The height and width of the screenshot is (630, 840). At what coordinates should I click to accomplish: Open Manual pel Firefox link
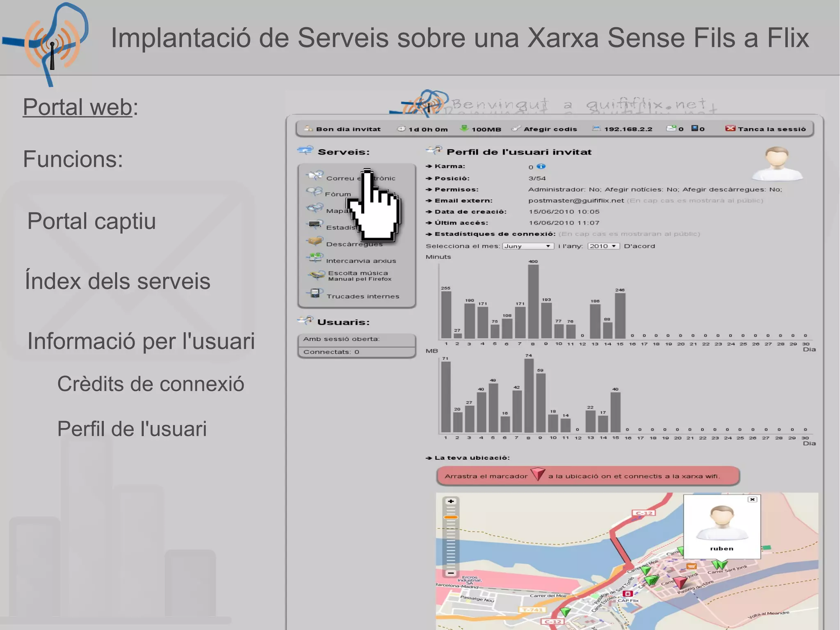pos(360,279)
